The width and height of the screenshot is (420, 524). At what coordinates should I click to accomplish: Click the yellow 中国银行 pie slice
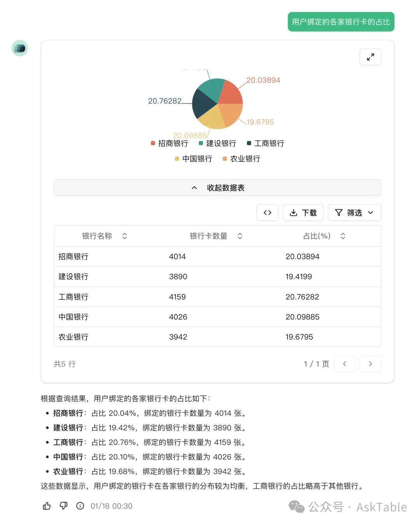[212, 119]
